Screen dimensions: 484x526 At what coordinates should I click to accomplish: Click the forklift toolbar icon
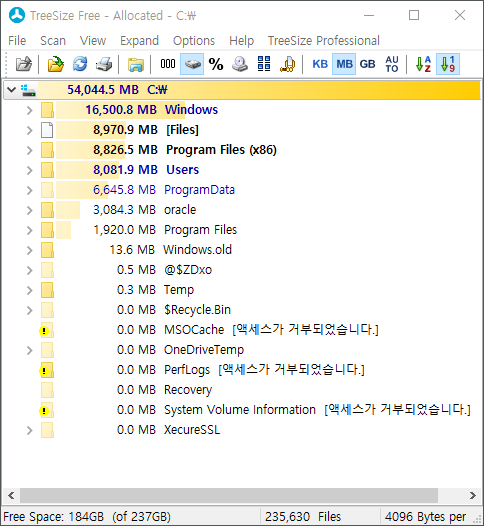tap(288, 64)
